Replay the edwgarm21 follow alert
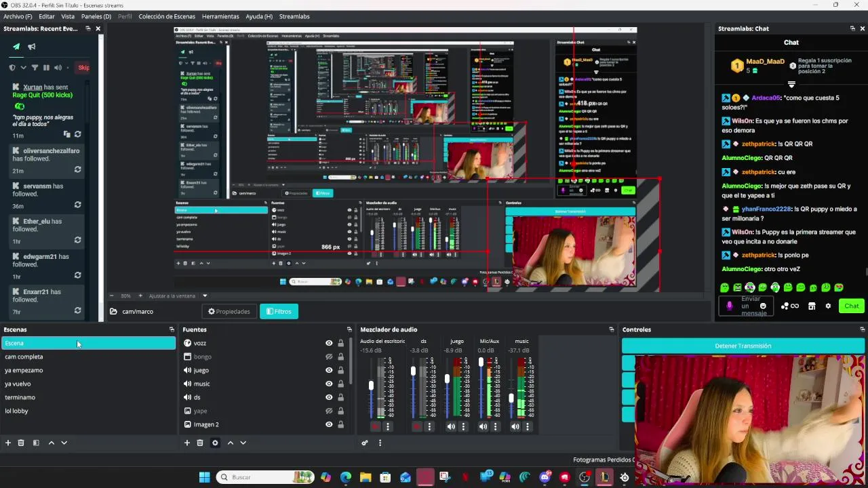Viewport: 868px width, 488px height. coord(77,275)
